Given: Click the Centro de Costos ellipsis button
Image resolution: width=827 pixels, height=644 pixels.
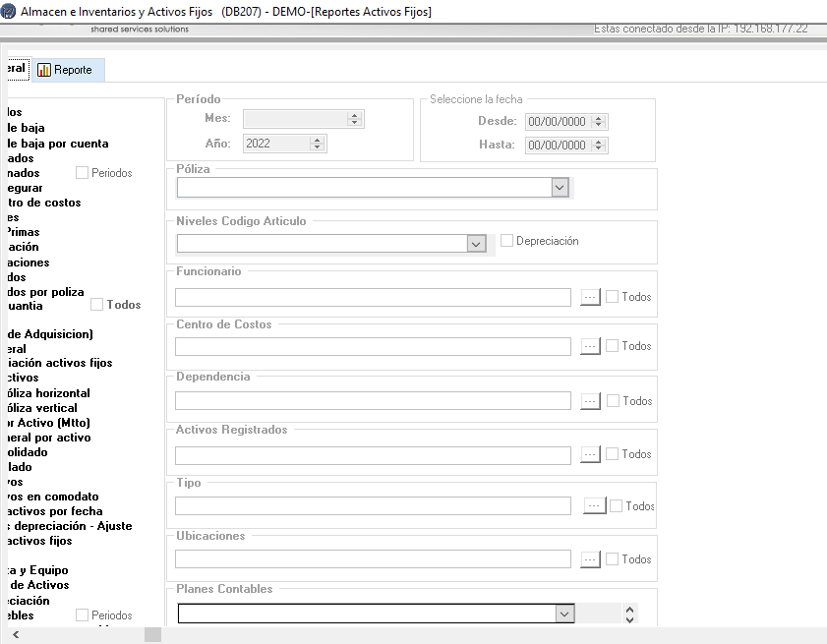Looking at the screenshot, I should point(590,346).
